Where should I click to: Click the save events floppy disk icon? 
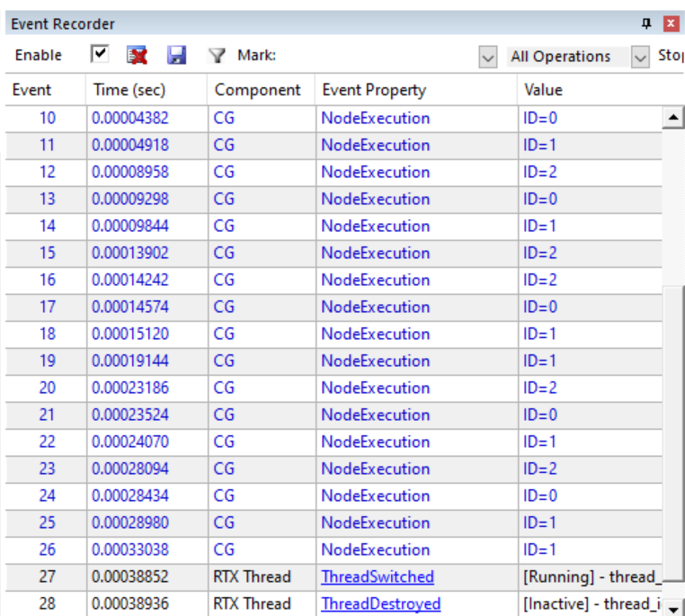(x=177, y=56)
